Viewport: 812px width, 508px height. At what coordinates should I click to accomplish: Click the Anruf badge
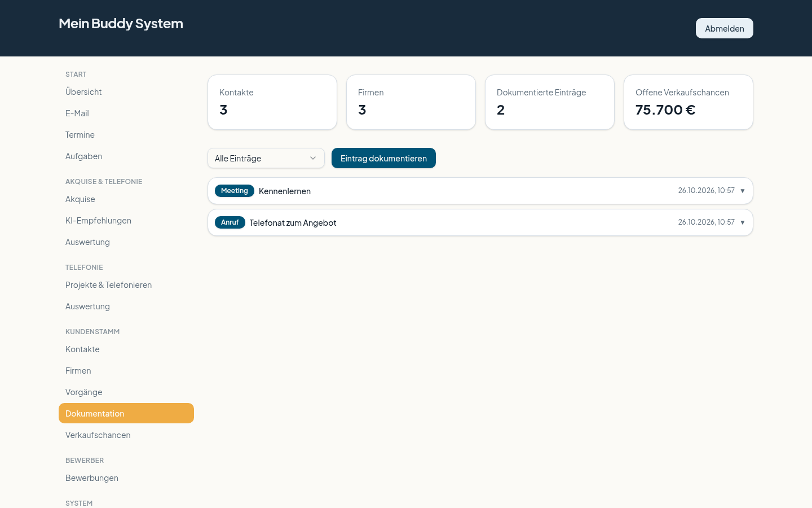[230, 222]
